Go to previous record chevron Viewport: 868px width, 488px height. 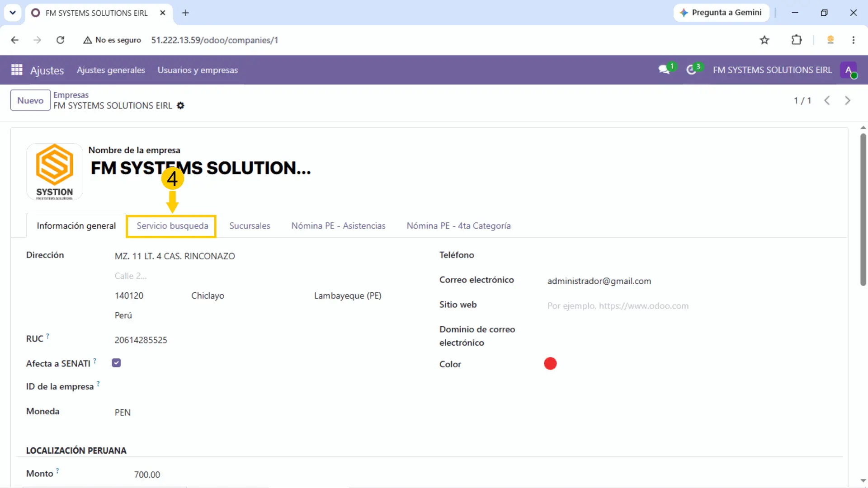[827, 100]
